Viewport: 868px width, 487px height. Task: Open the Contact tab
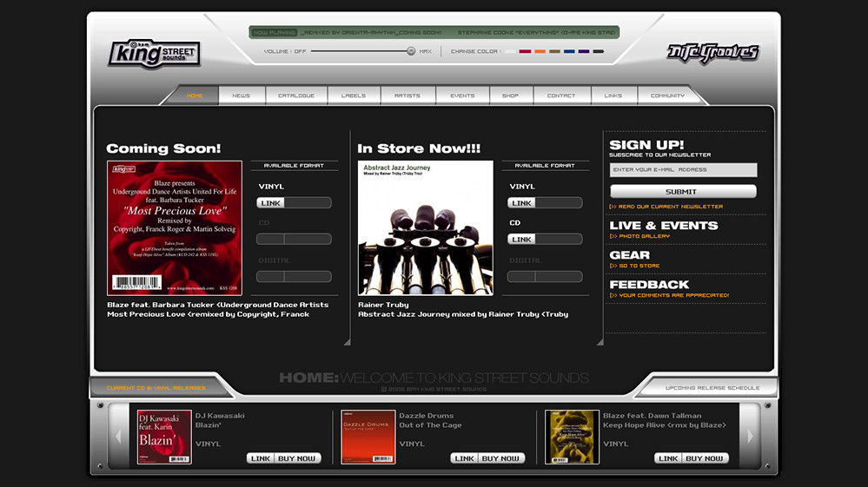tap(561, 95)
